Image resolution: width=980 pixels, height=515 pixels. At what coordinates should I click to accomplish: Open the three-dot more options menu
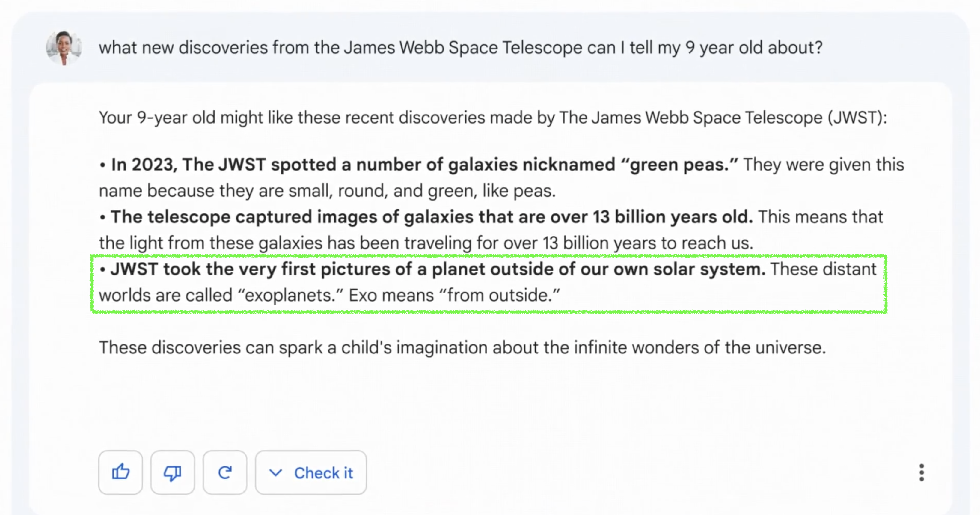click(921, 472)
